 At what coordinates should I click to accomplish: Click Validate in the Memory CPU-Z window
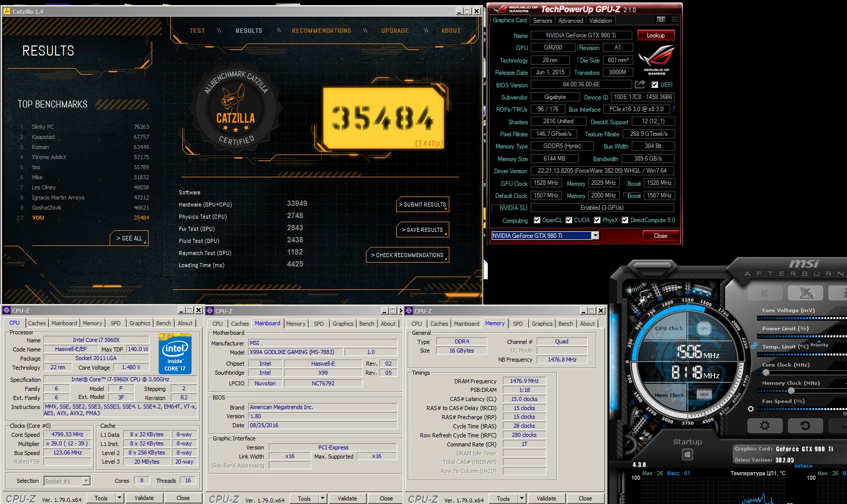pos(546,498)
